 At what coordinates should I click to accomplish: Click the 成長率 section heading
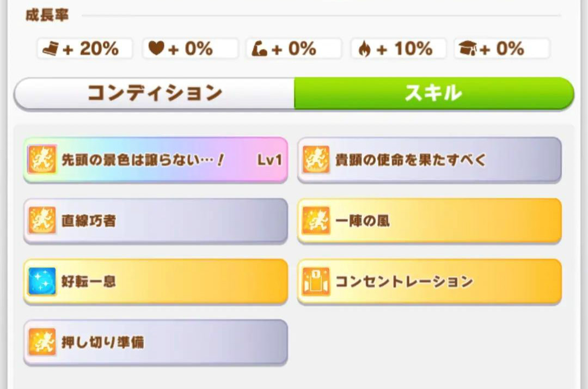click(47, 15)
